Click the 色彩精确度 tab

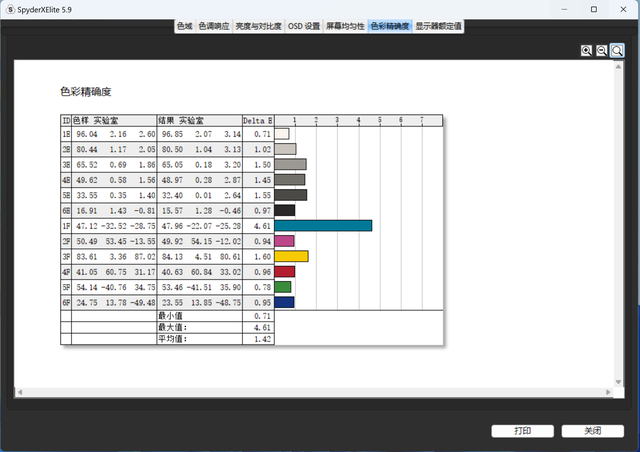click(x=389, y=26)
